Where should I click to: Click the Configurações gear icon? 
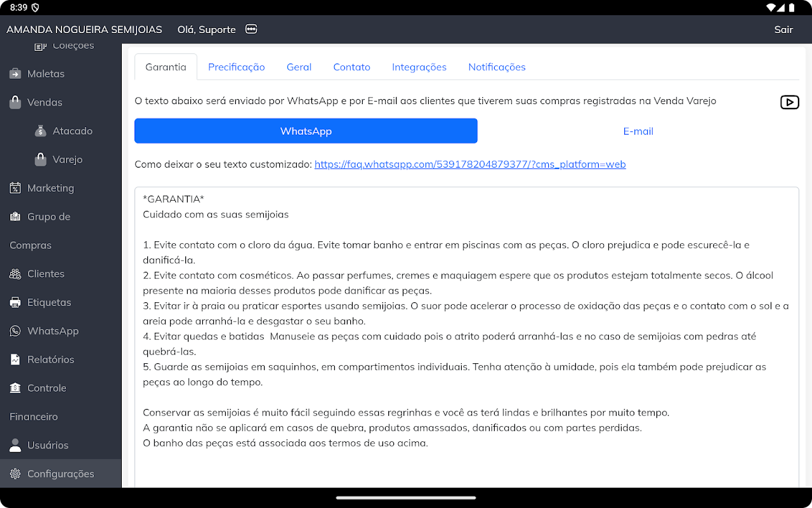pyautogui.click(x=15, y=474)
